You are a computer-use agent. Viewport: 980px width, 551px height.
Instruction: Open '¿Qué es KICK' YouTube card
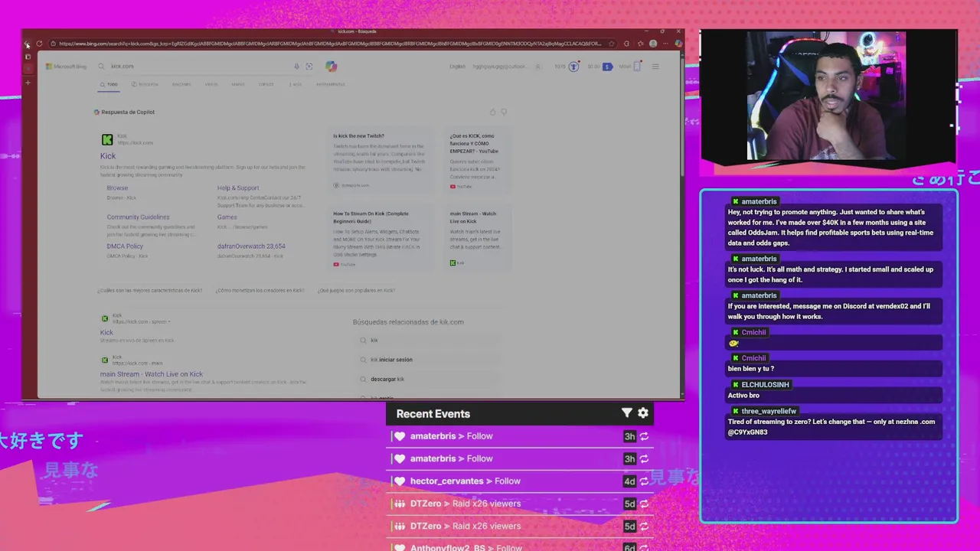tap(479, 161)
